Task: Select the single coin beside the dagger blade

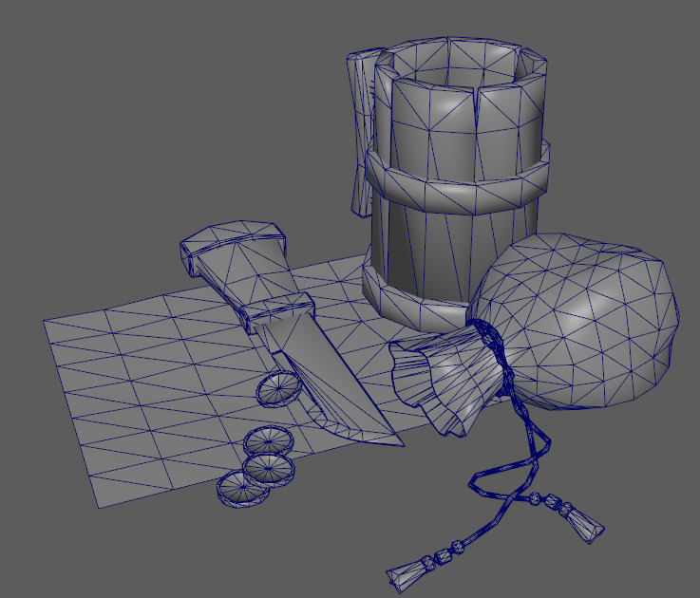Action: [x=279, y=389]
